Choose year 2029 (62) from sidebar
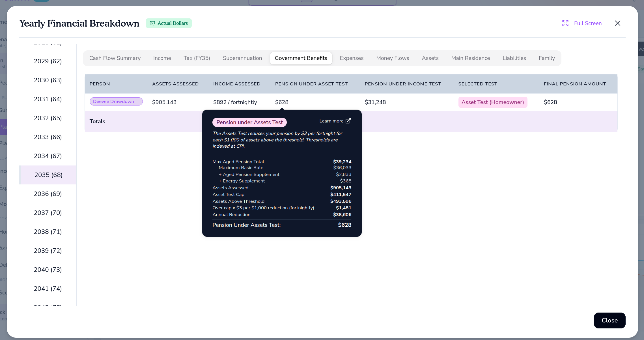 pyautogui.click(x=48, y=61)
